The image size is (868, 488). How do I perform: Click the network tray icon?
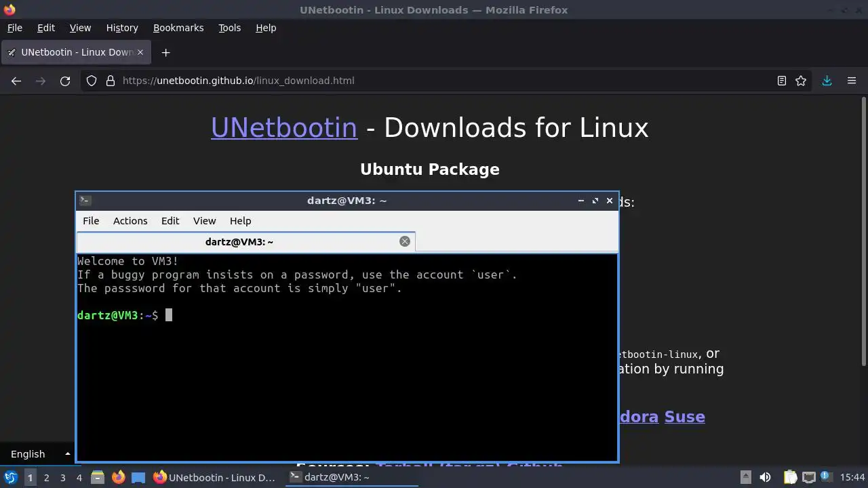tap(808, 477)
